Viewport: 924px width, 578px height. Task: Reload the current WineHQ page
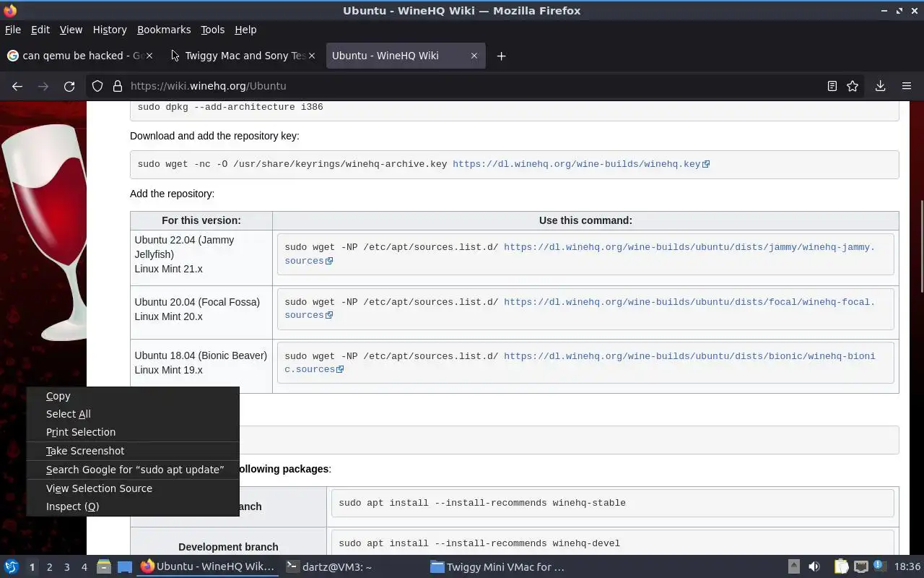[69, 86]
